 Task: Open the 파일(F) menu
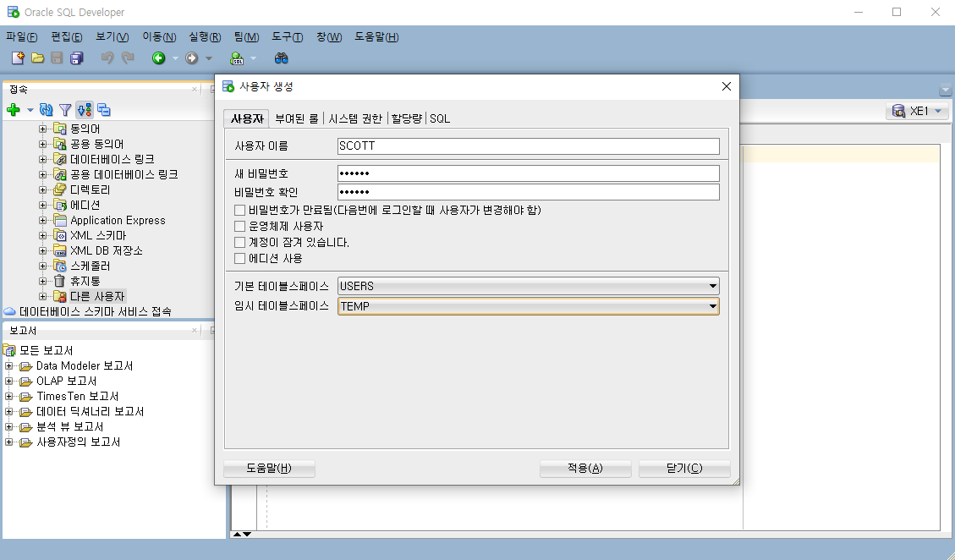pyautogui.click(x=21, y=37)
